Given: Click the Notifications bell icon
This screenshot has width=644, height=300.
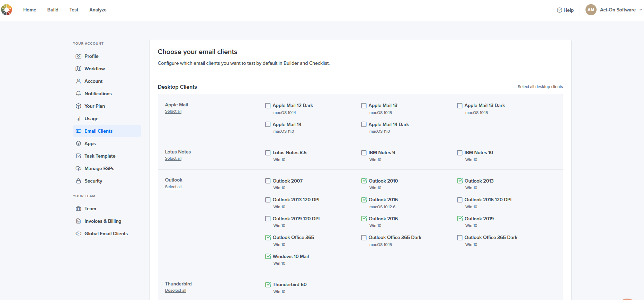Looking at the screenshot, I should point(79,94).
